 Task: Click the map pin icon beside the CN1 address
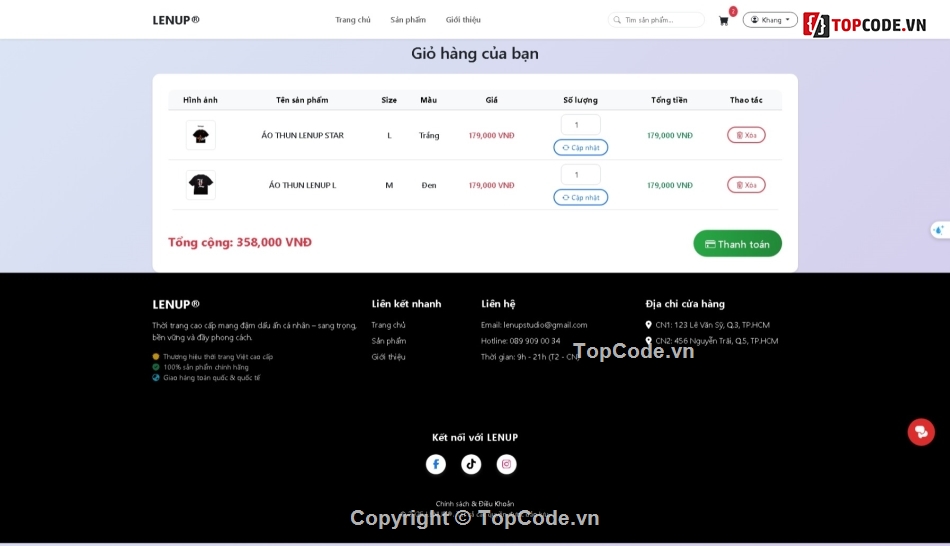(x=648, y=325)
